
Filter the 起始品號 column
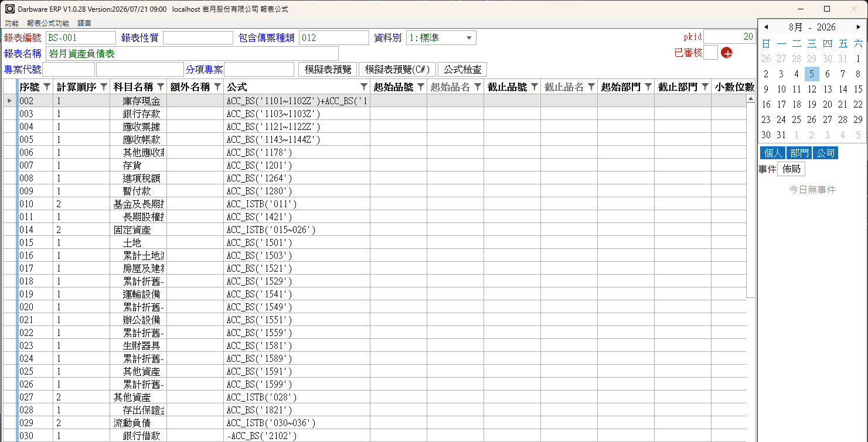tap(421, 87)
